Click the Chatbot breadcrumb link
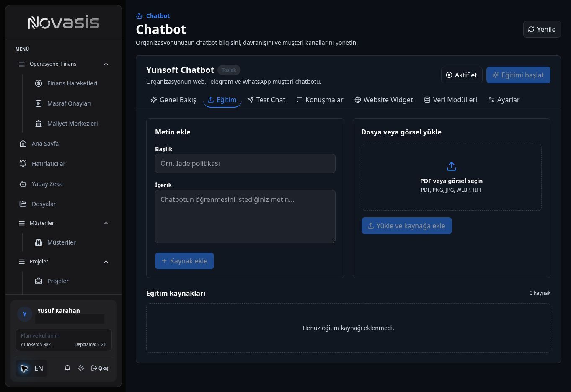Viewport: 571px width, 392px height. [x=158, y=16]
